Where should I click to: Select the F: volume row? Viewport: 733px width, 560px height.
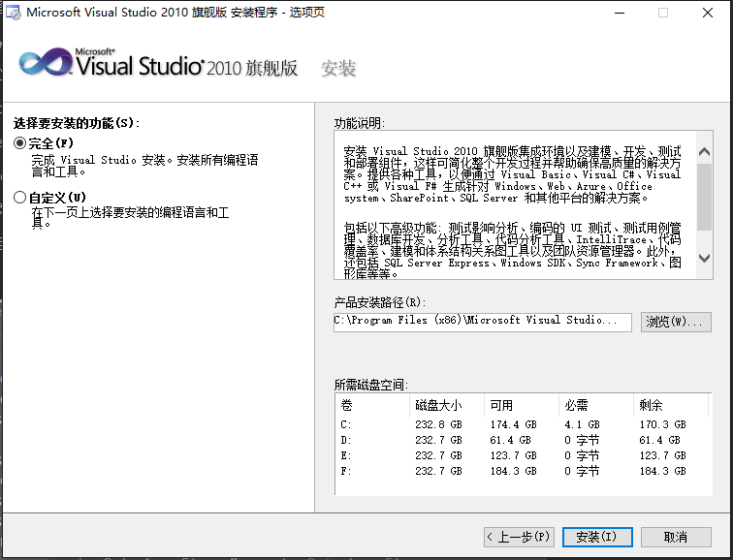(523, 471)
